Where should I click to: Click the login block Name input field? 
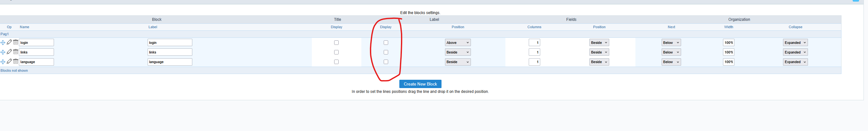36,43
